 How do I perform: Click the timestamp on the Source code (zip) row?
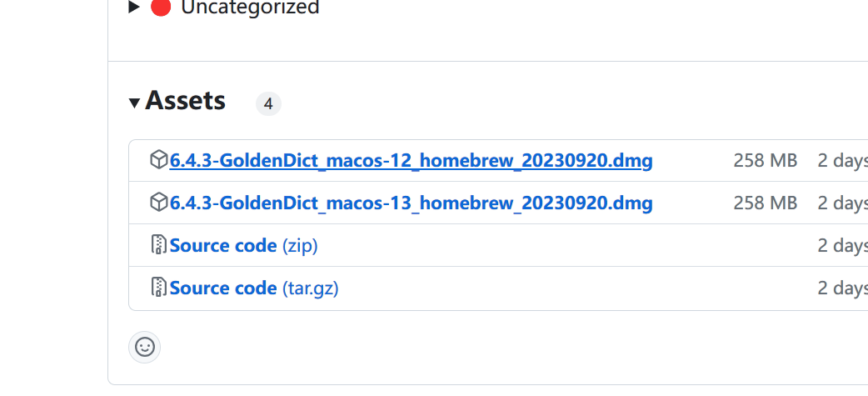(x=842, y=245)
